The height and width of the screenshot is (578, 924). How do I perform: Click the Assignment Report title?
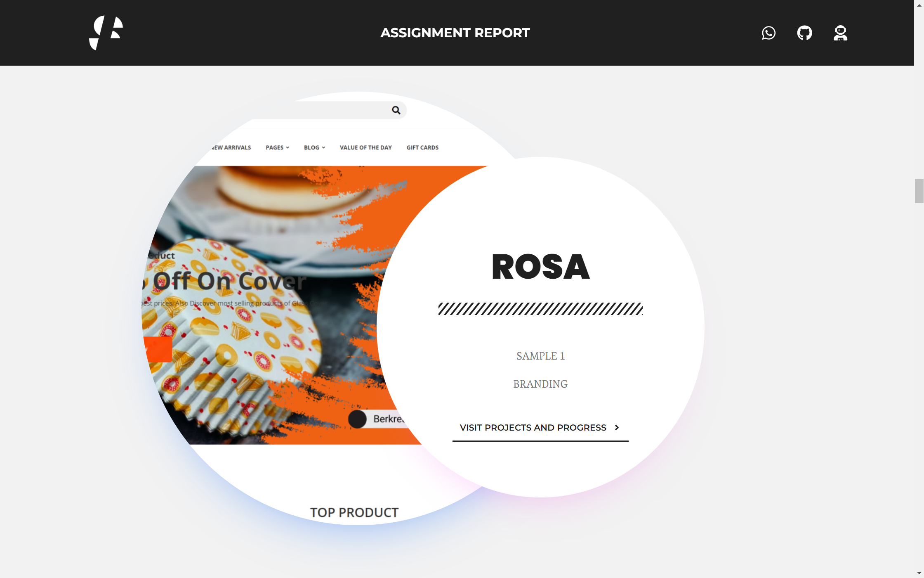(x=455, y=33)
